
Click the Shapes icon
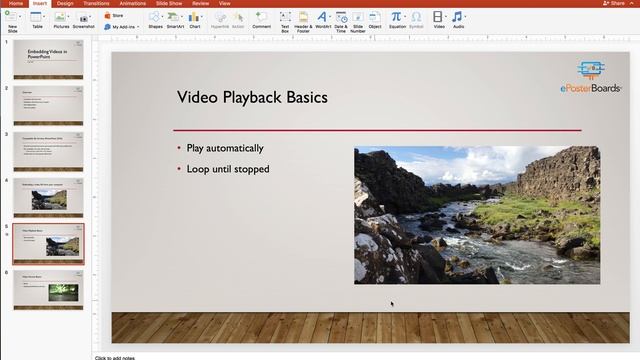154,17
